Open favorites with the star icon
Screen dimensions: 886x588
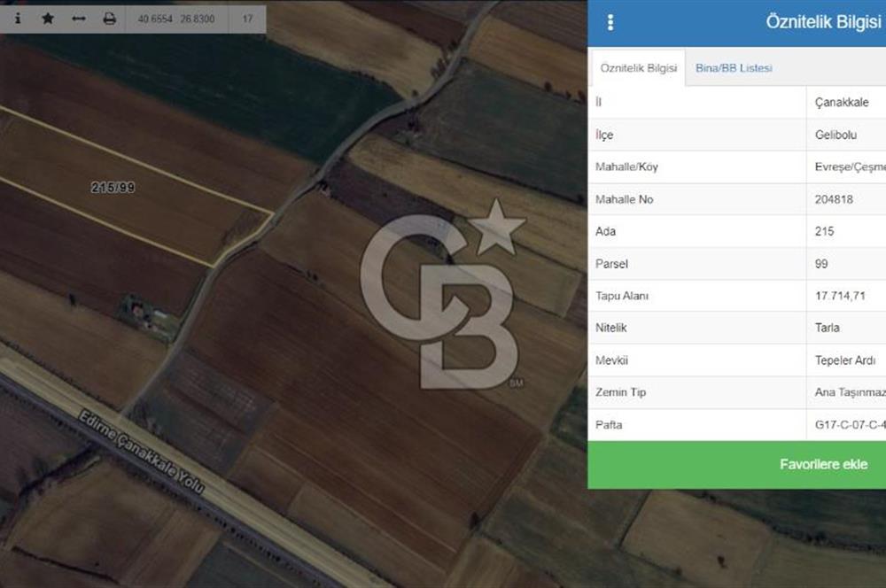(48, 19)
